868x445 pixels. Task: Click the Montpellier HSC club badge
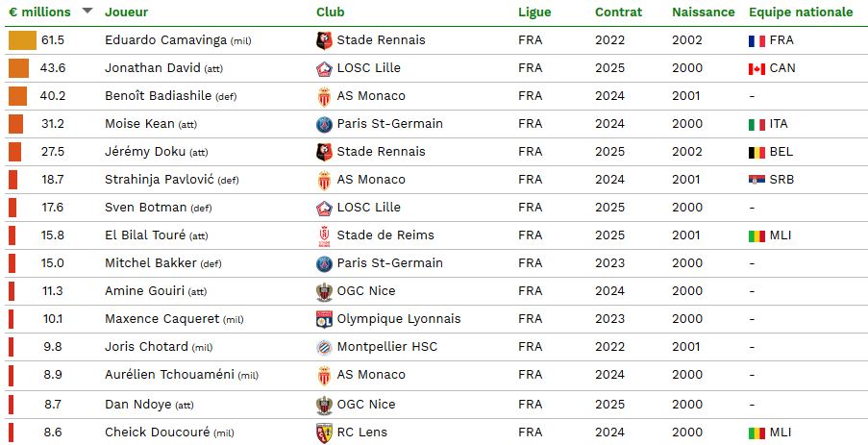pyautogui.click(x=324, y=347)
